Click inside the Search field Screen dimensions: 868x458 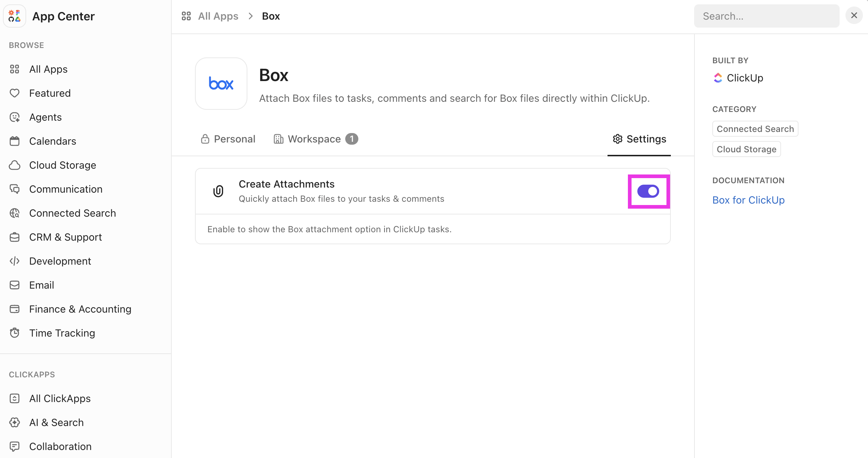[766, 16]
